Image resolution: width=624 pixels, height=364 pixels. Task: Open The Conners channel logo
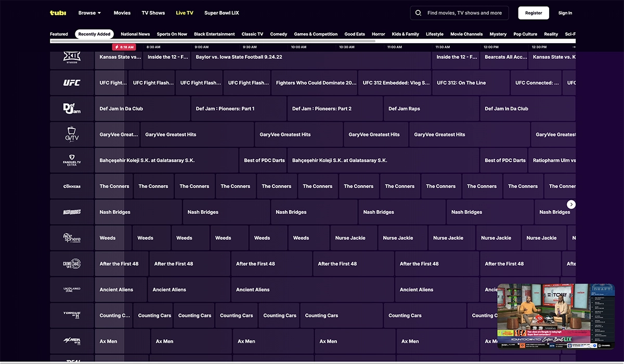pos(72,186)
